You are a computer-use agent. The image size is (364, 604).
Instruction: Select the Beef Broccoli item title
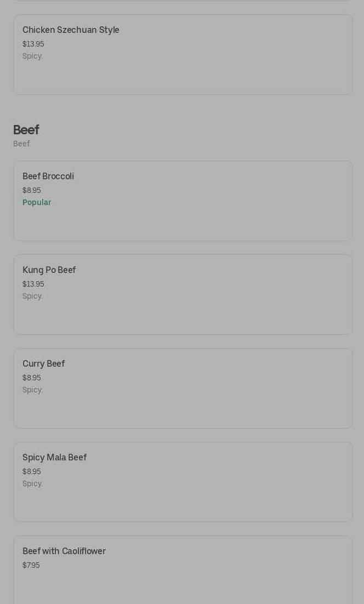point(48,176)
